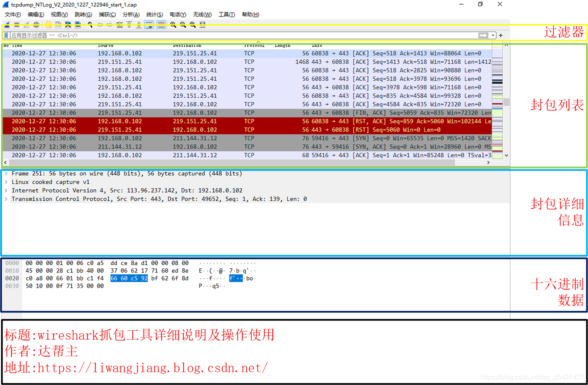Open the 分析(A) menu
This screenshot has height=385, width=588.
pos(131,14)
